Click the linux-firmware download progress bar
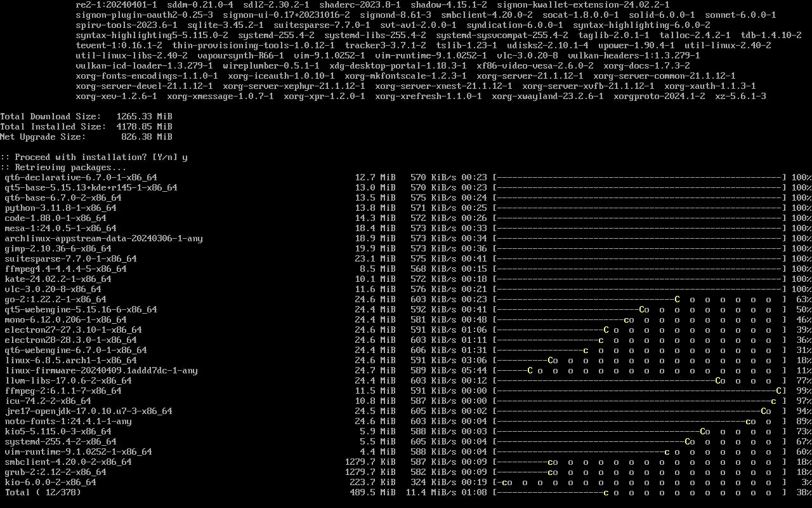 point(639,370)
